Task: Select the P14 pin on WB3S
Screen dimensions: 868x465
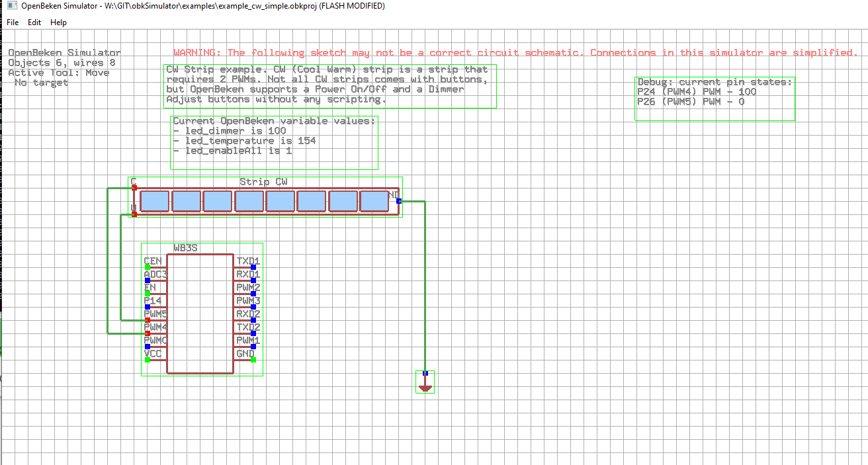Action: pyautogui.click(x=148, y=306)
